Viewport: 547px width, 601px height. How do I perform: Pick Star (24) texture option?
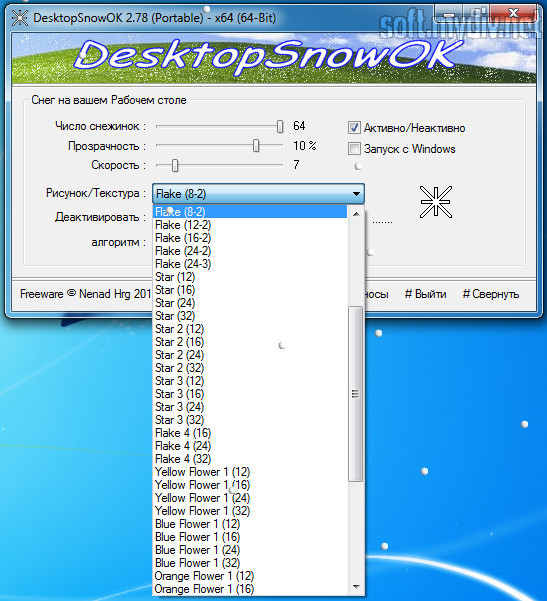click(x=250, y=303)
